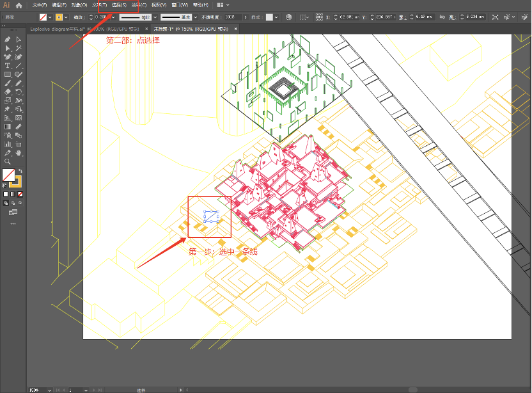Select the black arrow Selection tool
Image resolution: width=532 pixels, height=393 pixels.
click(8, 48)
